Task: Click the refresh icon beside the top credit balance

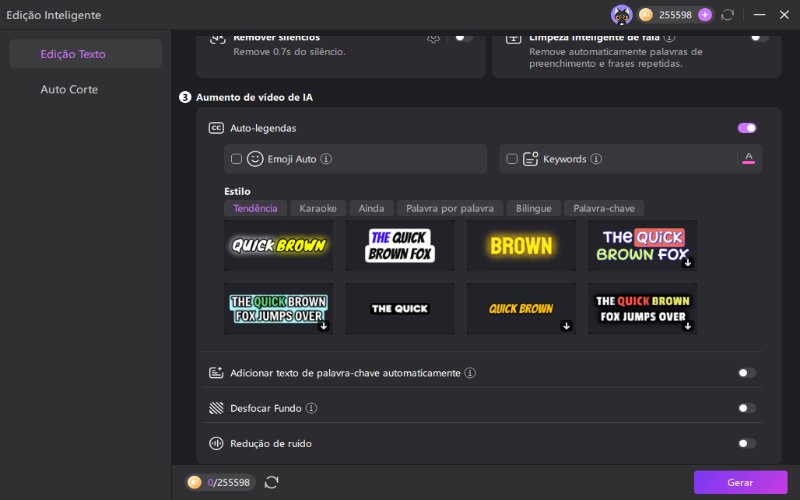Action: (x=728, y=15)
